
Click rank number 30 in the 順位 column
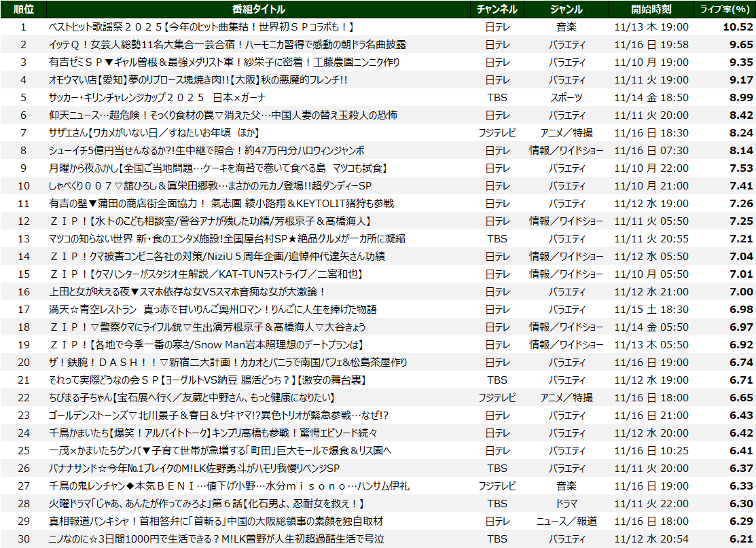tap(23, 539)
